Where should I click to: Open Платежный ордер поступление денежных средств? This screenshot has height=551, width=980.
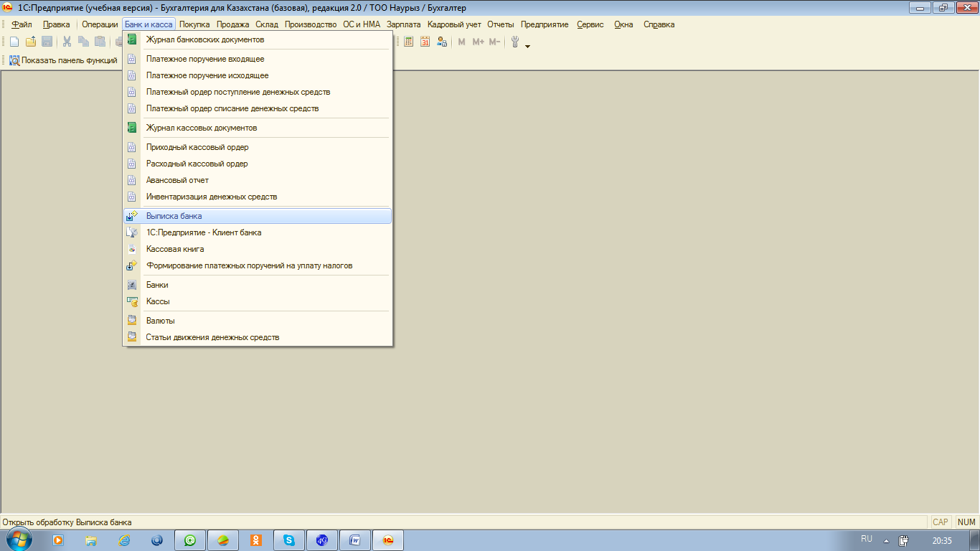click(x=258, y=92)
